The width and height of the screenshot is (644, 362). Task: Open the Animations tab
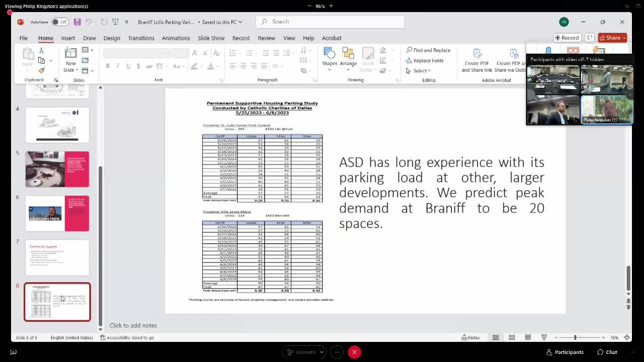coord(176,38)
